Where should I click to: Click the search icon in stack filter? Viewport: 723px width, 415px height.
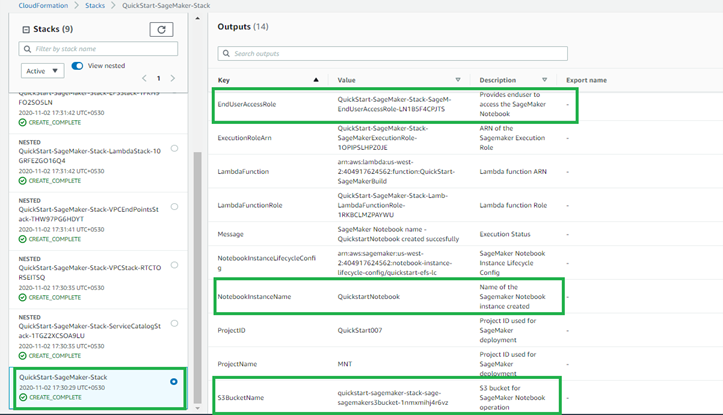28,49
